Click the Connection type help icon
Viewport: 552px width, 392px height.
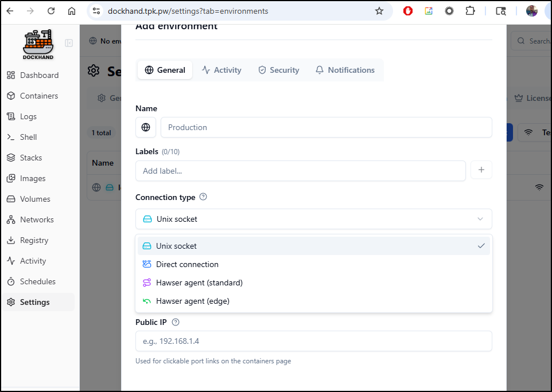(x=203, y=197)
